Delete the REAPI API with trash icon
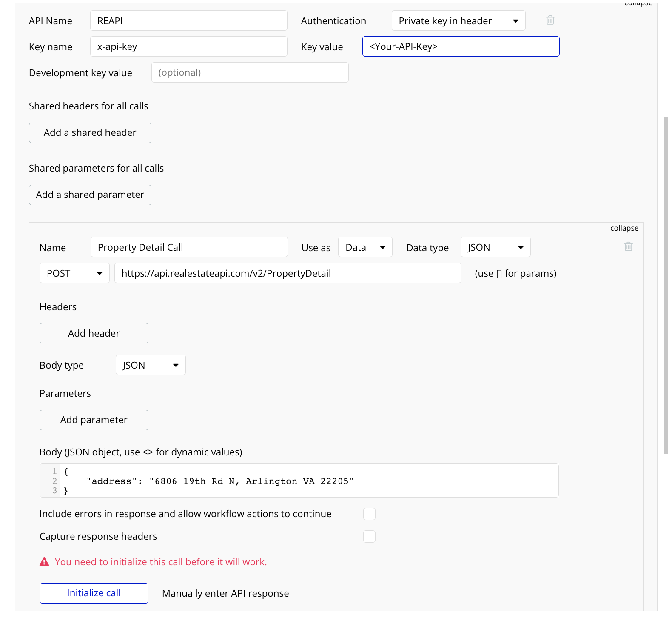Viewport: 672px width, 618px height. 550,20
